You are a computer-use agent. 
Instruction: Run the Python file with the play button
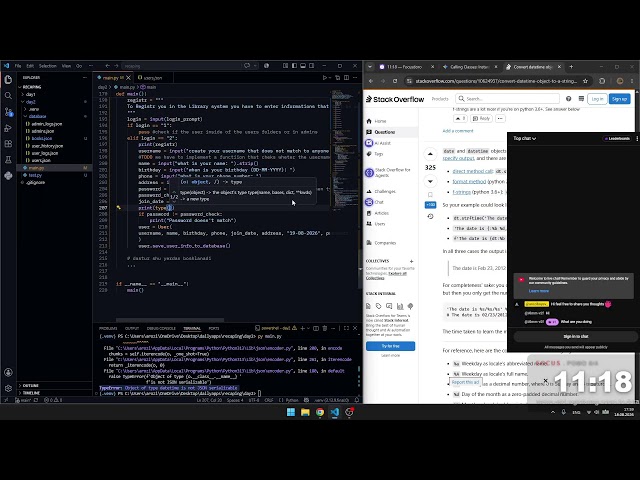pos(325,78)
